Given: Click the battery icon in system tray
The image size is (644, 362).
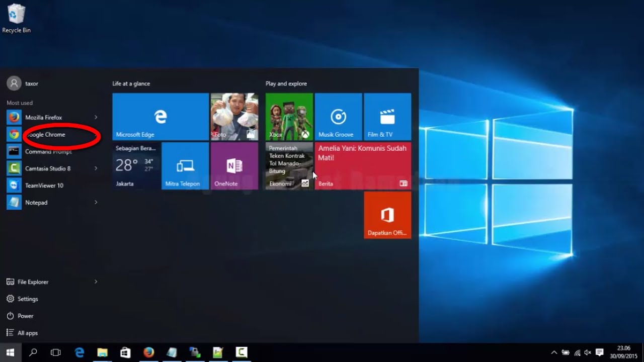Looking at the screenshot, I should (566, 352).
